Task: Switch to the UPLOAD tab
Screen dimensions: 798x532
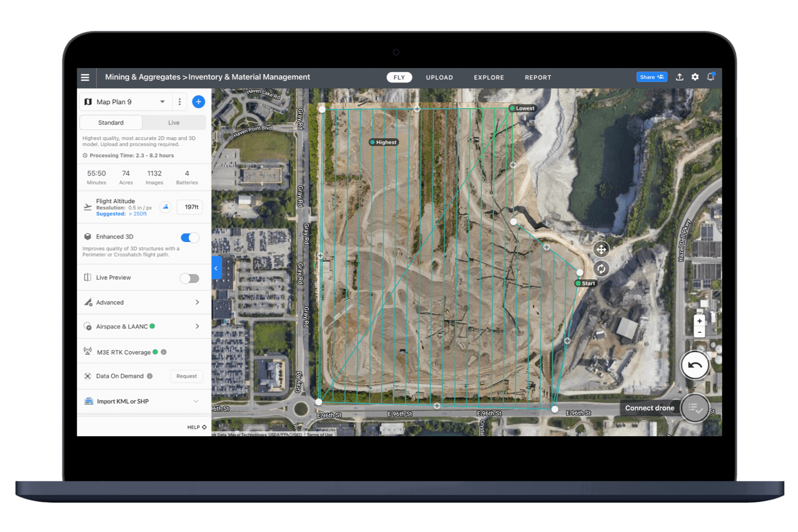Action: [x=439, y=77]
